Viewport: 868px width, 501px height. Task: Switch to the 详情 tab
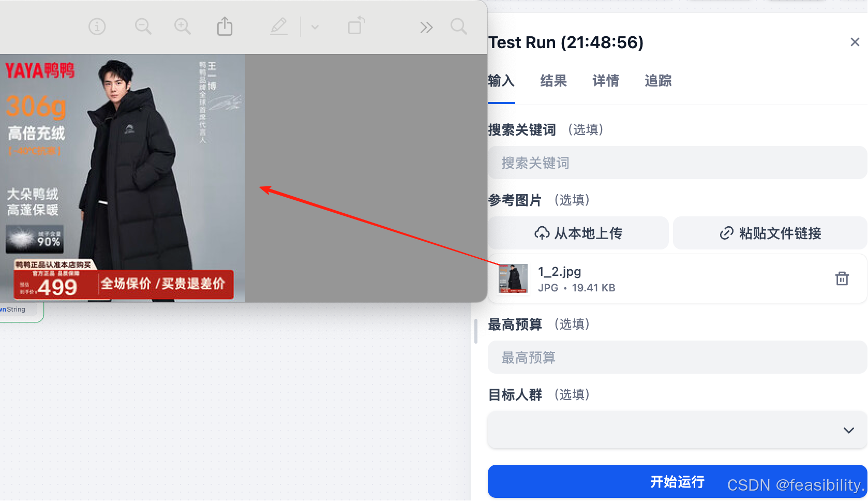[606, 81]
